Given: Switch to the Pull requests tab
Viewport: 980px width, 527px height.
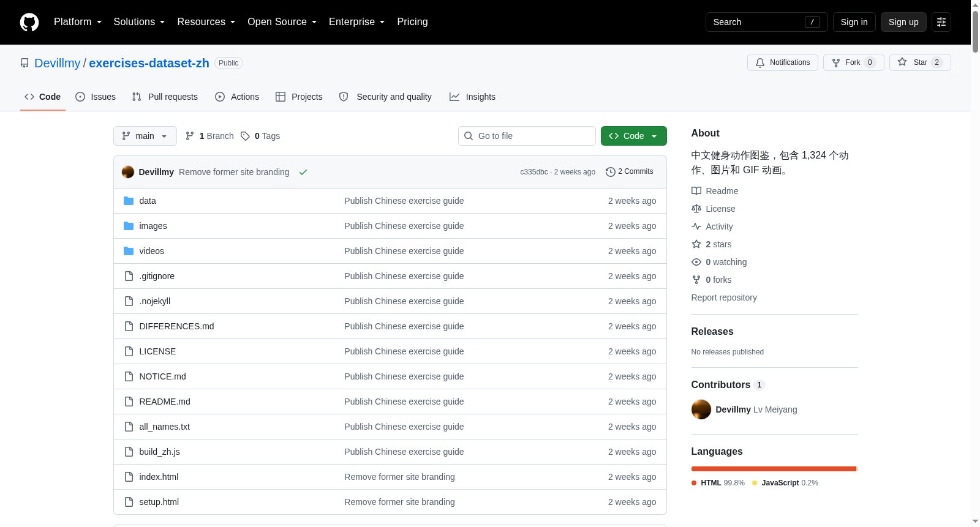Looking at the screenshot, I should (x=165, y=97).
